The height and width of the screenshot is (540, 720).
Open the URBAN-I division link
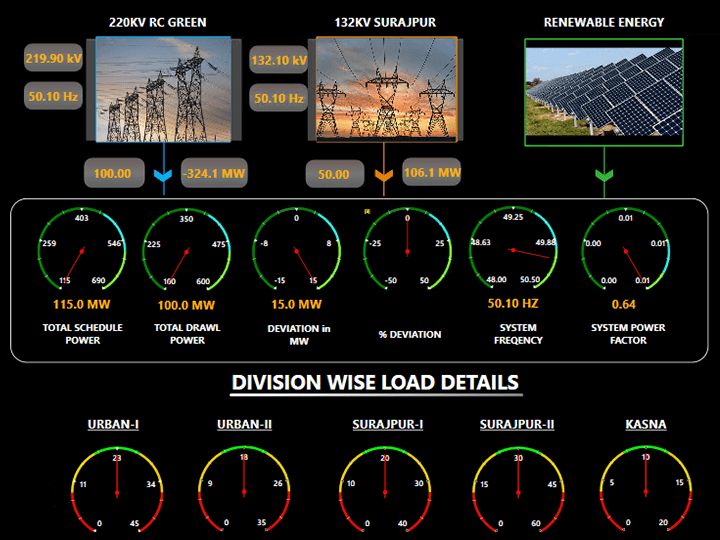coord(113,425)
